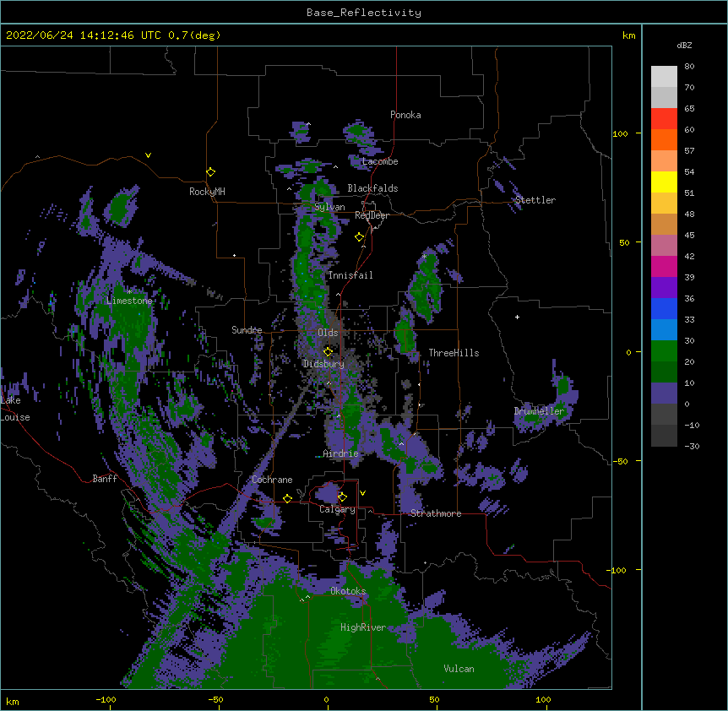The image size is (728, 711).
Task: Pick the purple 36-39 dBZ legend swatch
Action: click(664, 288)
